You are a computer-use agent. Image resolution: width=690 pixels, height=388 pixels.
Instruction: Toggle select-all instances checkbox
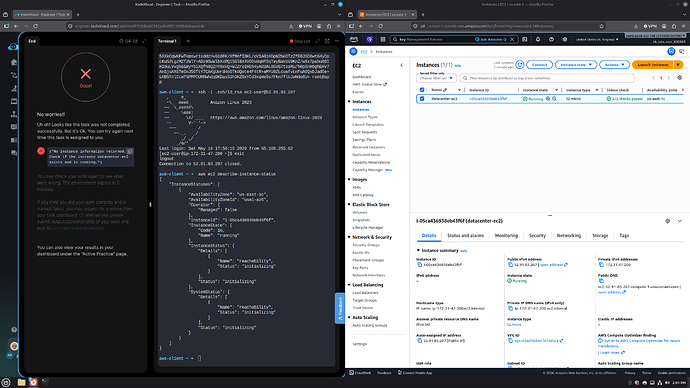(422, 90)
